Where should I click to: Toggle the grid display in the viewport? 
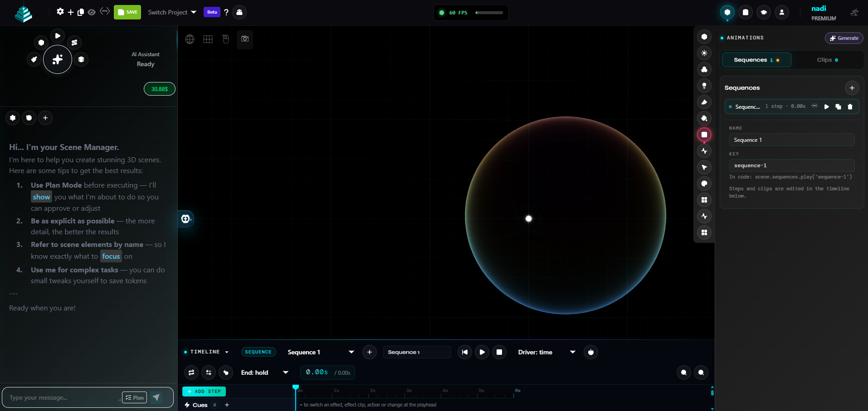click(208, 39)
